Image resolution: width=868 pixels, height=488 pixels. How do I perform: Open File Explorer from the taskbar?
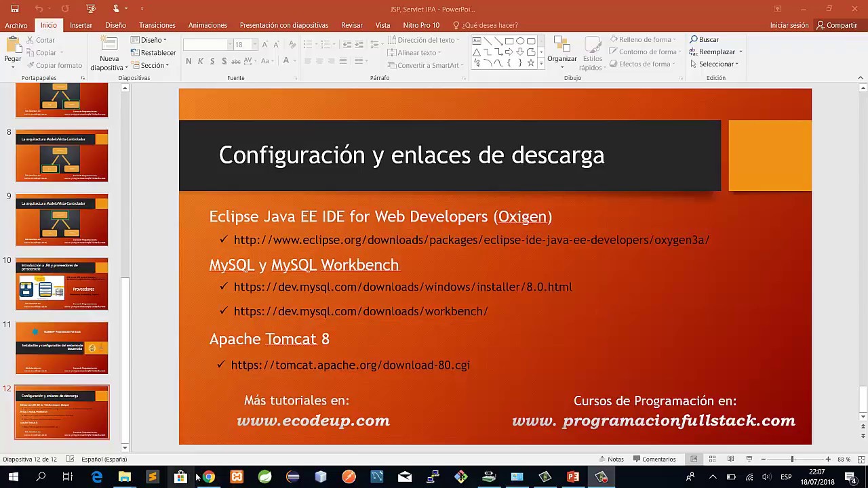pyautogui.click(x=124, y=477)
